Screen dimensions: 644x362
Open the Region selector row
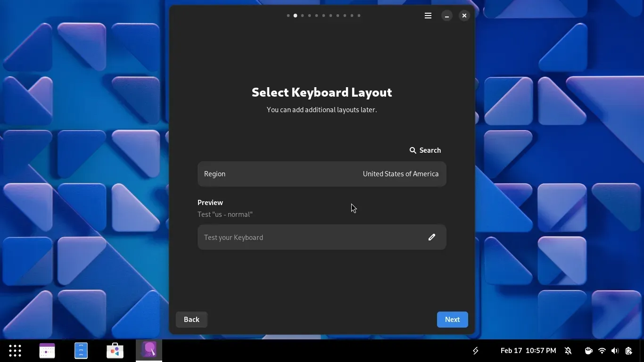point(322,174)
